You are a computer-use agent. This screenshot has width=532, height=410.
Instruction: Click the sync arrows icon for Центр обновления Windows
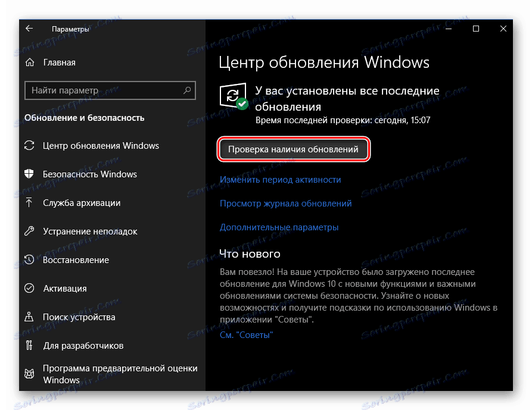[x=29, y=145]
